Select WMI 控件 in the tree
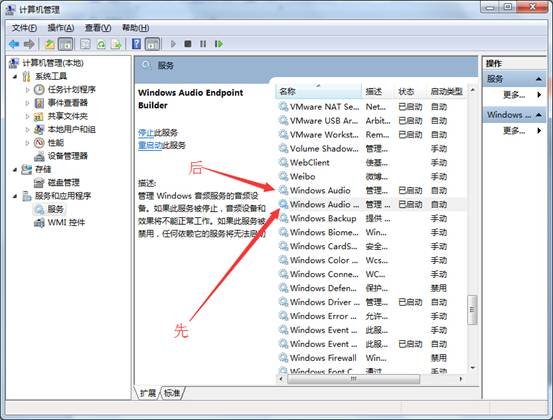 66,223
